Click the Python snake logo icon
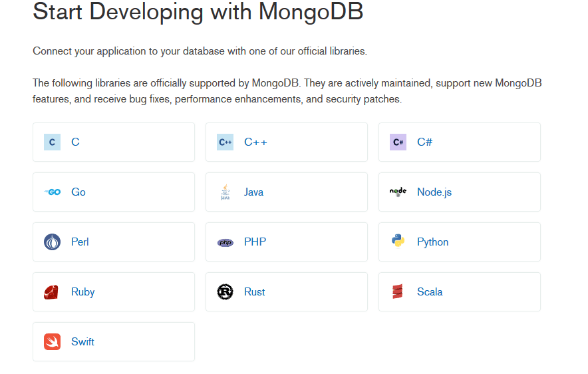The image size is (588, 374). click(398, 241)
